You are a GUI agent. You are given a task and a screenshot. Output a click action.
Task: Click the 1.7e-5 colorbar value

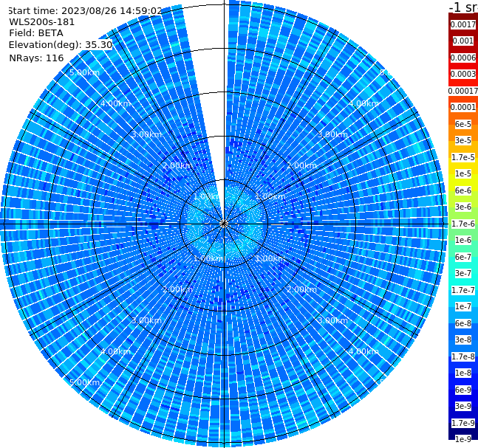coord(463,157)
